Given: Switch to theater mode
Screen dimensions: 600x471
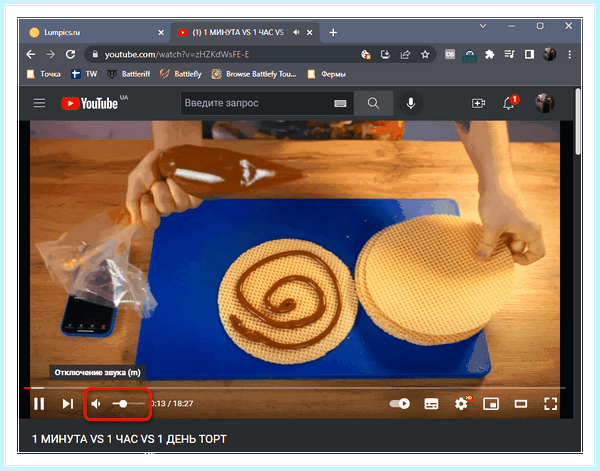Looking at the screenshot, I should (x=521, y=404).
